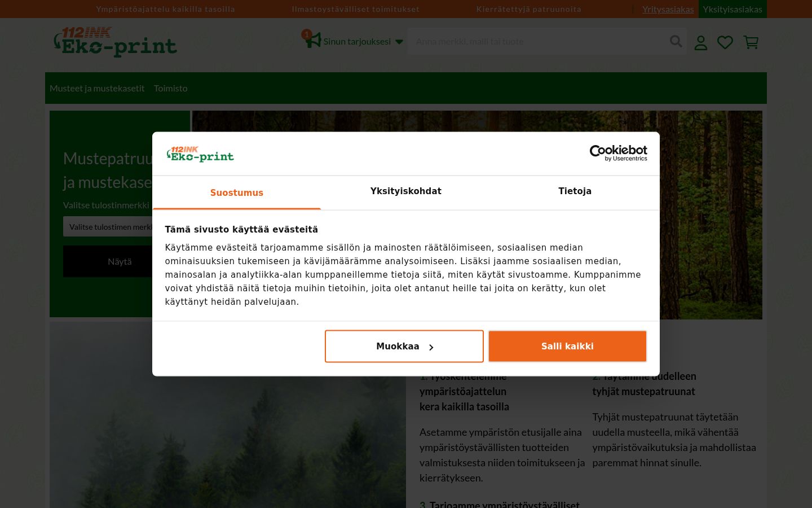Open the wishlist heart icon
The height and width of the screenshot is (508, 812).
tap(725, 42)
